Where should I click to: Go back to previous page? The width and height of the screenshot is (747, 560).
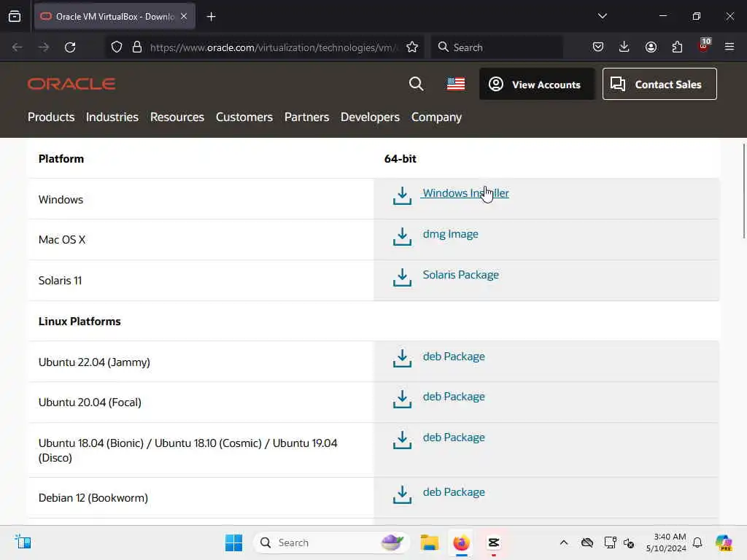(x=18, y=47)
